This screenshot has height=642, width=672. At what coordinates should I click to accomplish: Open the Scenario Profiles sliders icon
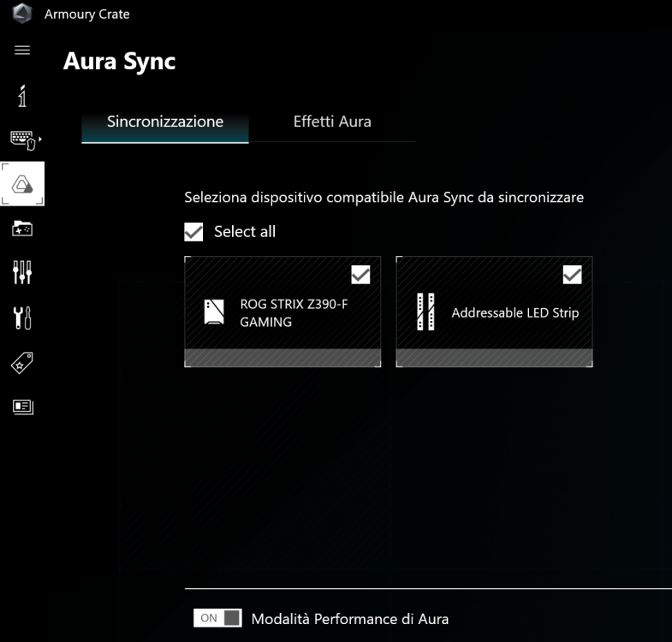tap(22, 272)
